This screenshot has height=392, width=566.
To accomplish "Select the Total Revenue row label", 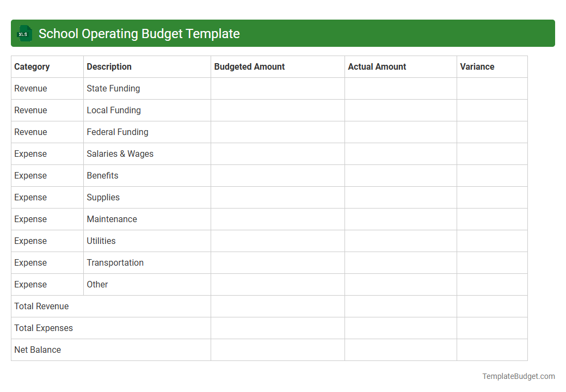I will pos(41,306).
